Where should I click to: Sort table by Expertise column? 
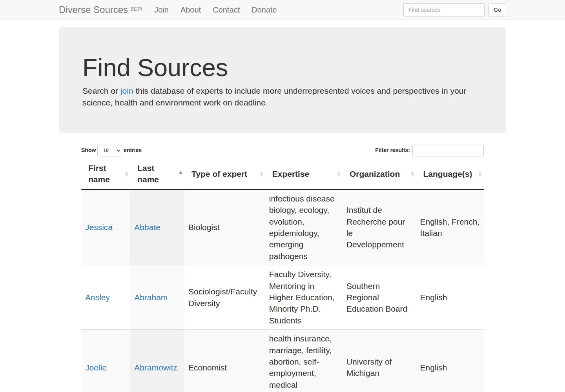pyautogui.click(x=304, y=174)
